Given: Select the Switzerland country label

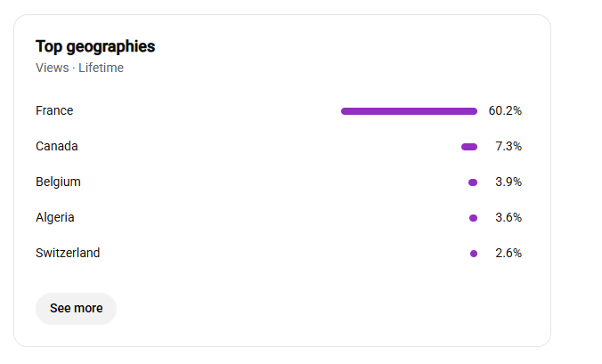Looking at the screenshot, I should click(x=68, y=253).
